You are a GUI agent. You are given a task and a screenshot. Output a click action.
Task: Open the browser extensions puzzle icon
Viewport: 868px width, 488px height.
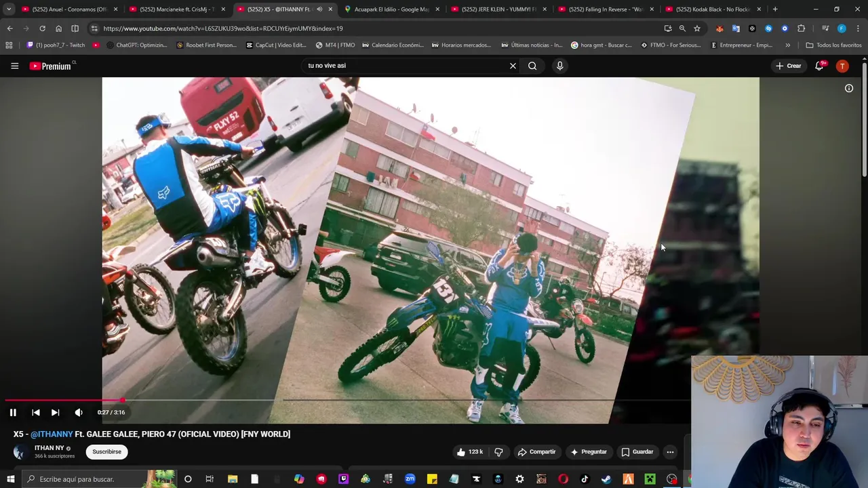[802, 28]
